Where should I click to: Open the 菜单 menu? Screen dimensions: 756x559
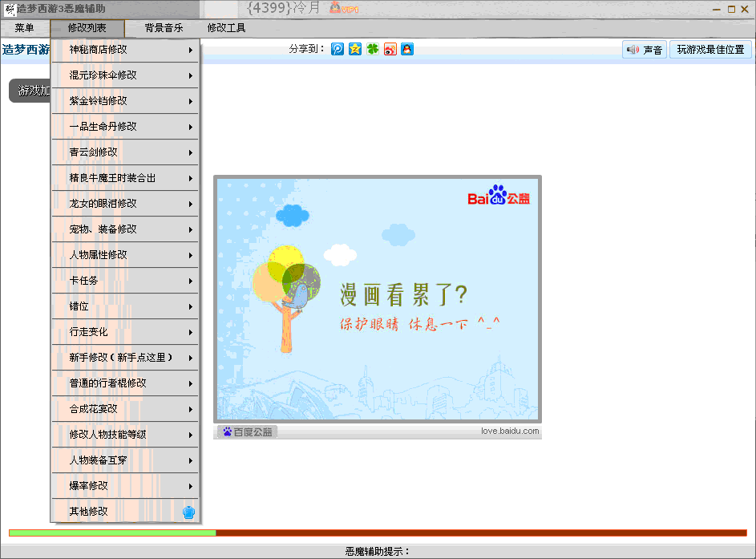point(24,28)
